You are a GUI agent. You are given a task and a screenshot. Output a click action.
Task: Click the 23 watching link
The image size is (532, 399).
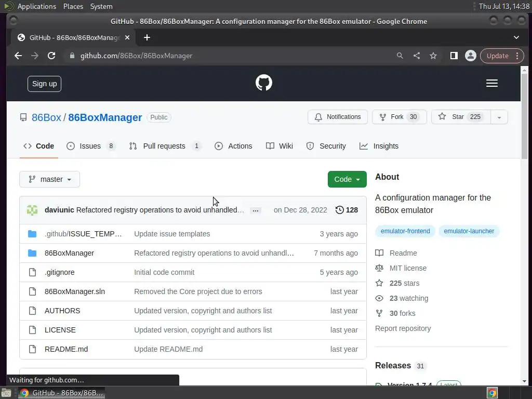click(x=402, y=298)
